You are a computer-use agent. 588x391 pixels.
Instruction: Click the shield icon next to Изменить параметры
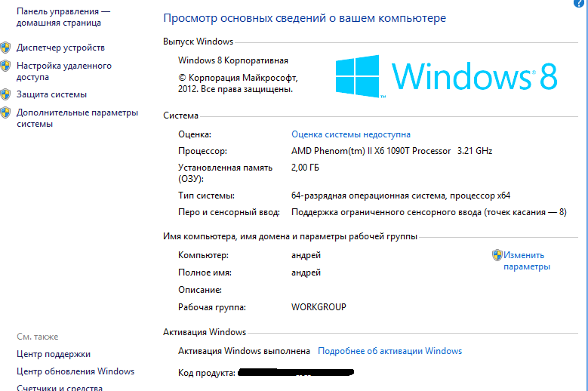497,255
